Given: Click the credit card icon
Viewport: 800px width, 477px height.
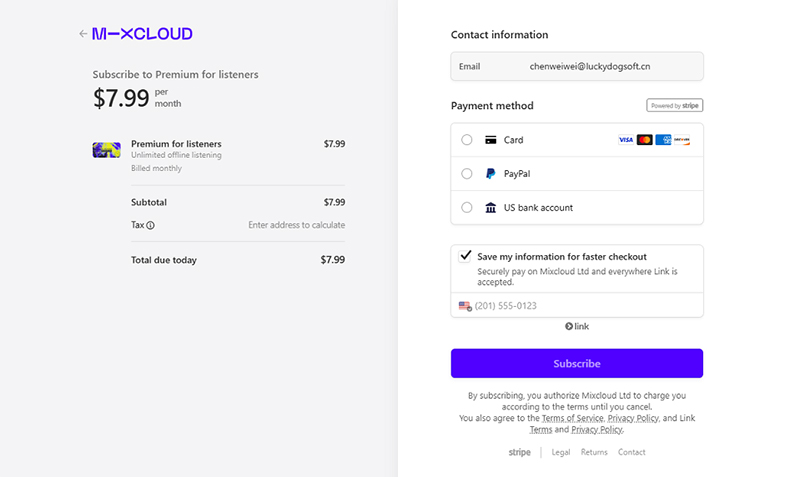Looking at the screenshot, I should pyautogui.click(x=490, y=140).
